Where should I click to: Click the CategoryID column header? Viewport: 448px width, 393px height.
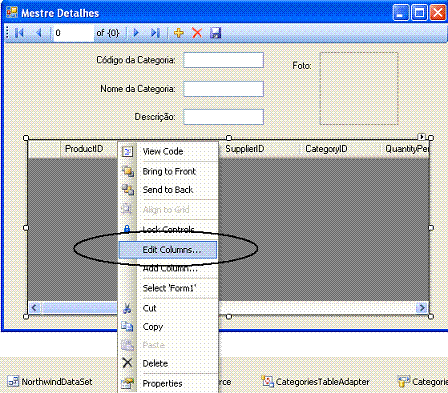click(340, 149)
